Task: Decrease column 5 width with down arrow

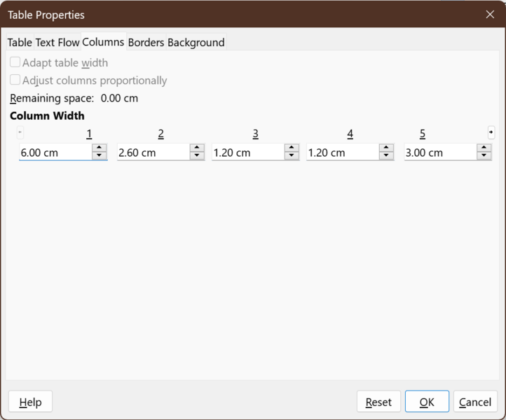Action: click(484, 156)
